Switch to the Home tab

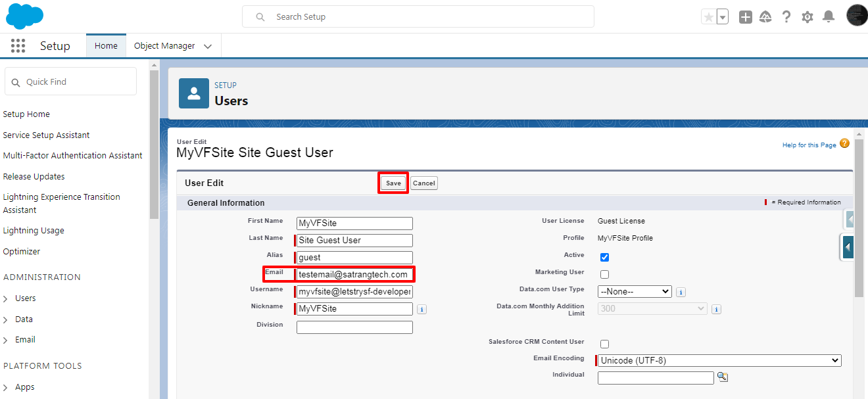106,46
